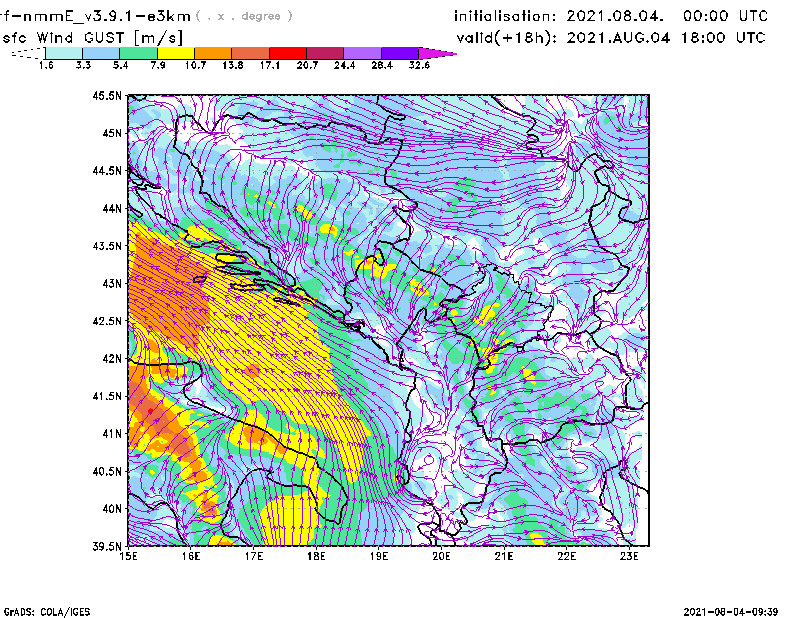The image size is (800, 618).
Task: Click the 40.5N latitude axis label
Action: tap(107, 472)
